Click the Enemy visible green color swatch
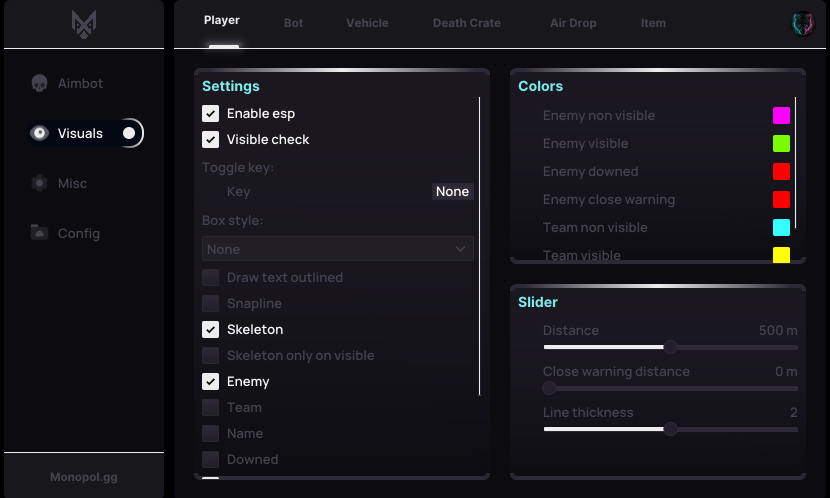The height and width of the screenshot is (498, 830). point(781,143)
